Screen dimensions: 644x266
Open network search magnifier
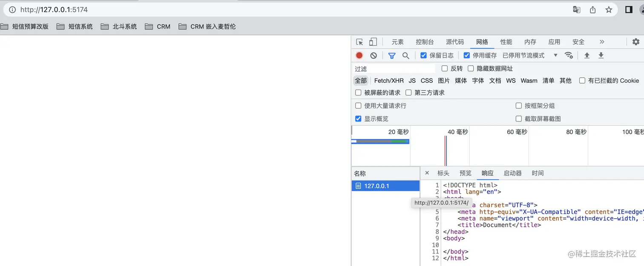(406, 55)
